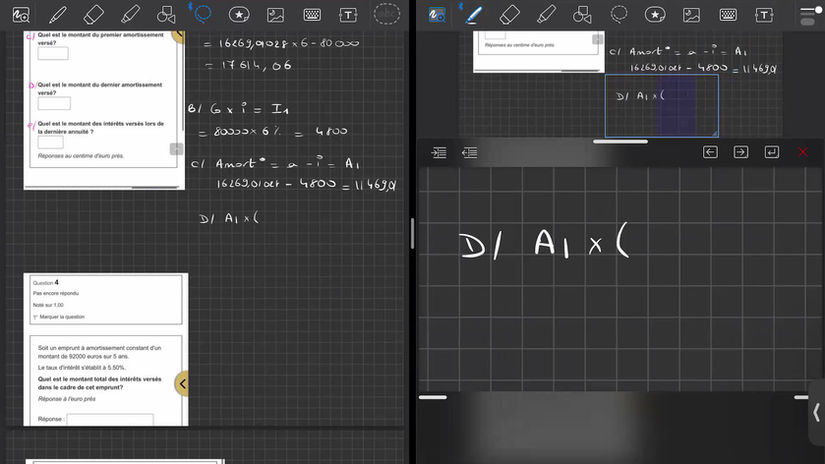Decrease indent in zoom window bar
Screen dimensions: 825x464
point(469,153)
